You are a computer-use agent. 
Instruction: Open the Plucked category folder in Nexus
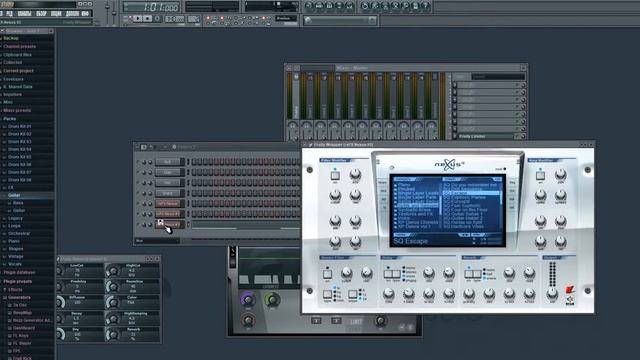405,189
